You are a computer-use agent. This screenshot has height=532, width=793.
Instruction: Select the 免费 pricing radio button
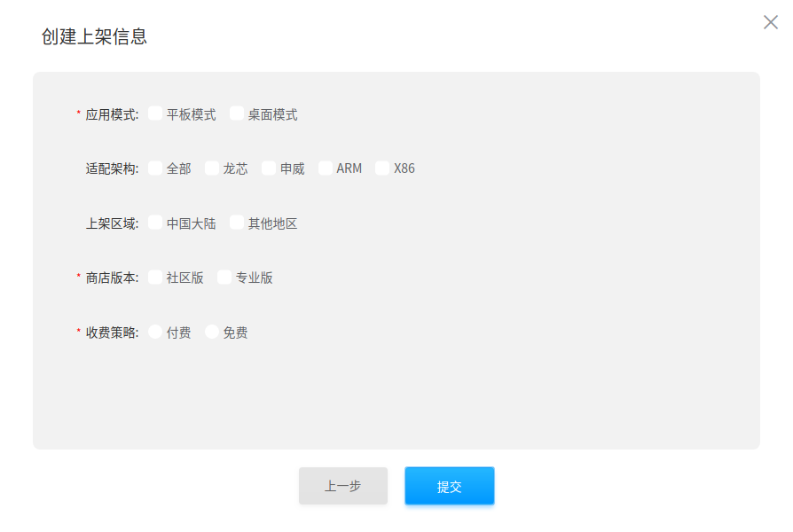(x=212, y=332)
